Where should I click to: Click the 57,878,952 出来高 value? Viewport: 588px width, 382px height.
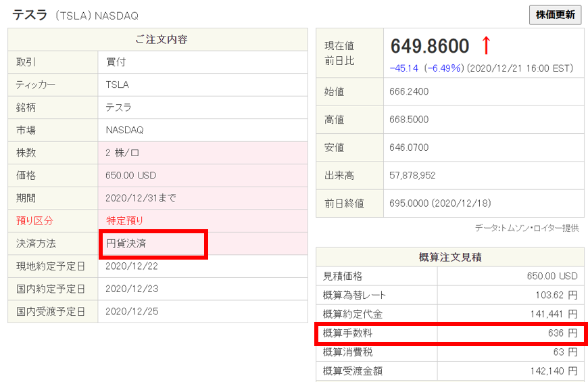pyautogui.click(x=412, y=175)
